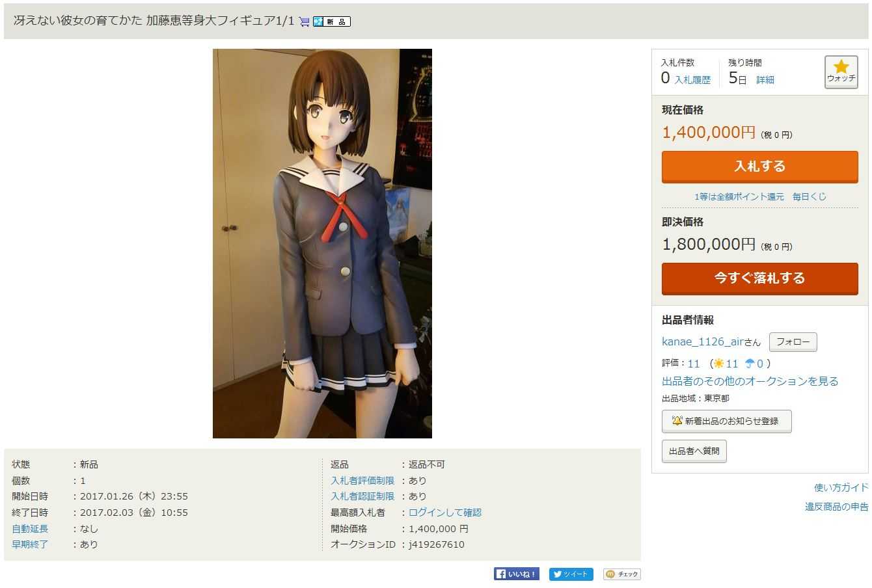This screenshot has height=588, width=872.
Task: Ask seller a question 出品者へ質問
Action: tap(694, 451)
